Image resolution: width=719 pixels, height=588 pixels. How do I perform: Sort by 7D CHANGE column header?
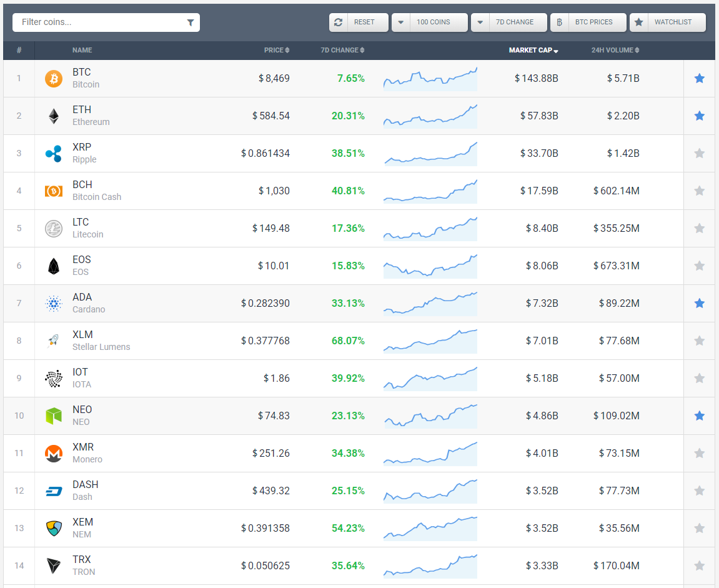click(x=342, y=50)
